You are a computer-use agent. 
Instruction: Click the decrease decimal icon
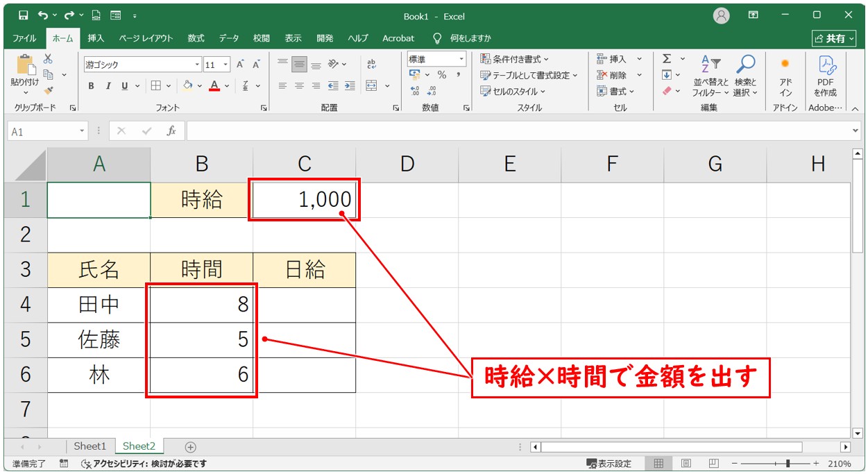[432, 91]
